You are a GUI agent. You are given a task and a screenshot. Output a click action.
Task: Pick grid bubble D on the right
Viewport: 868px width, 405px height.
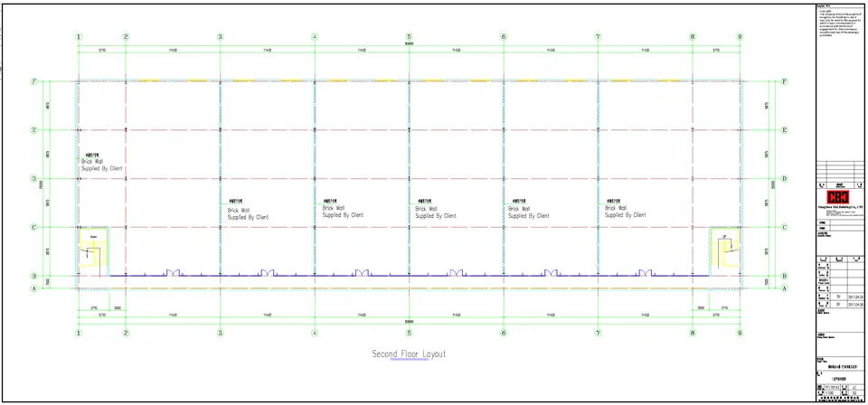coord(784,179)
